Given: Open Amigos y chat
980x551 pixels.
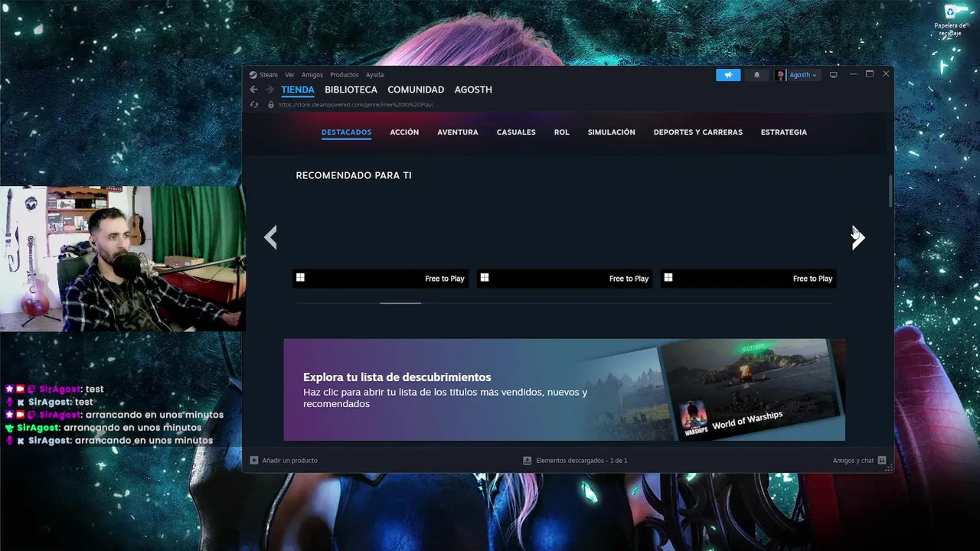Looking at the screenshot, I should click(859, 461).
